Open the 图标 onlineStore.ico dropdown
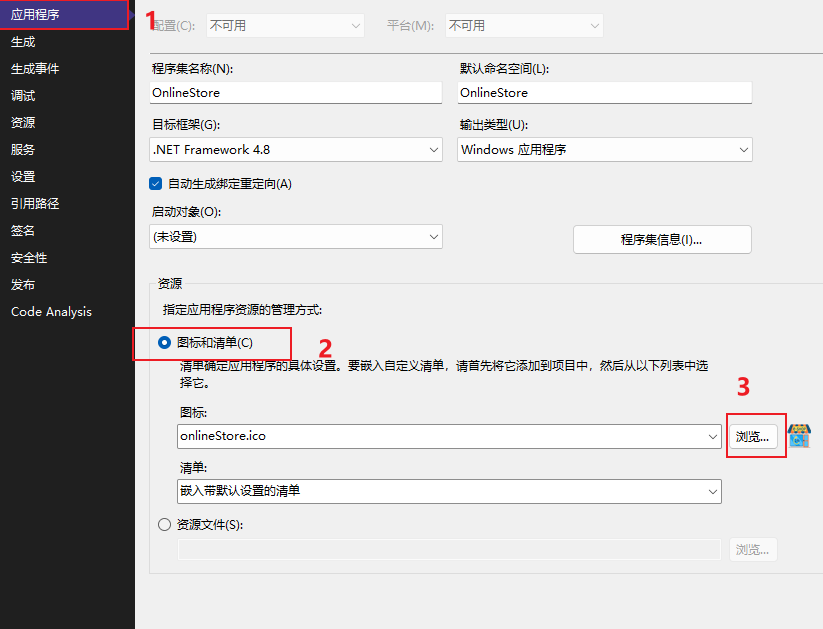Viewport: 823px width, 629px height. pos(449,436)
